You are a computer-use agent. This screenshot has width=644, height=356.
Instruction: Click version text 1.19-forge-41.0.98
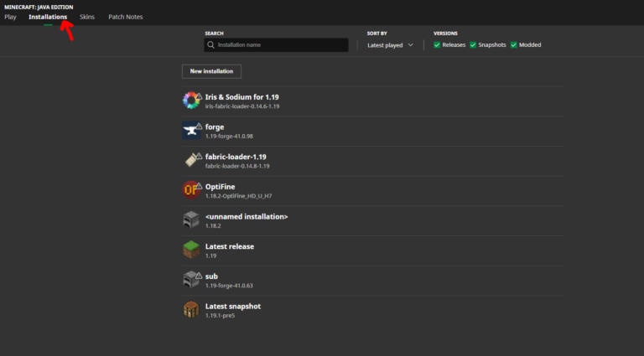(229, 137)
